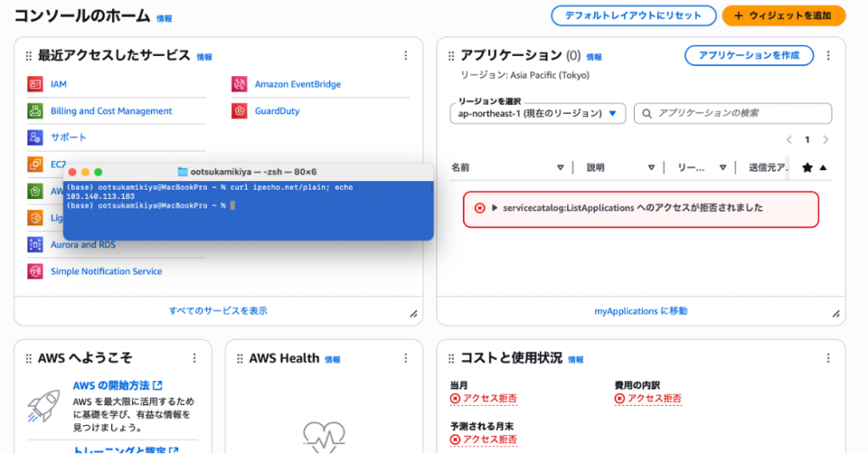
Task: Click the Terminal window title text
Action: coord(253,172)
